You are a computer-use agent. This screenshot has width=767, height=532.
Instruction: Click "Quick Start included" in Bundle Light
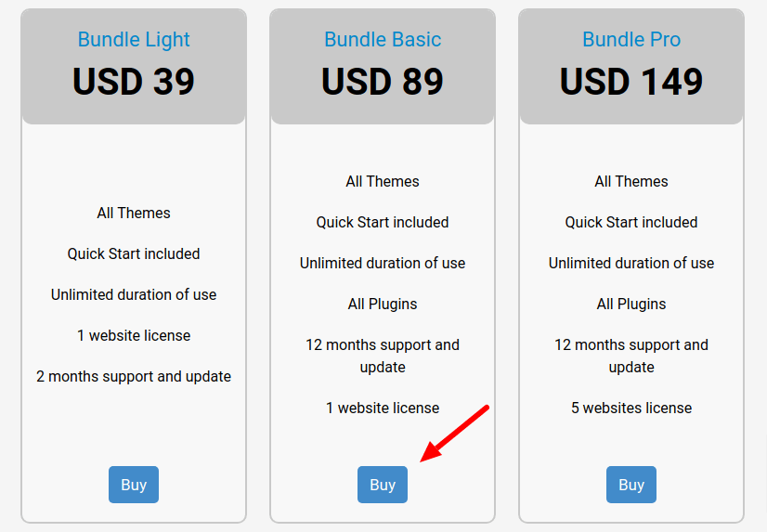click(x=134, y=253)
